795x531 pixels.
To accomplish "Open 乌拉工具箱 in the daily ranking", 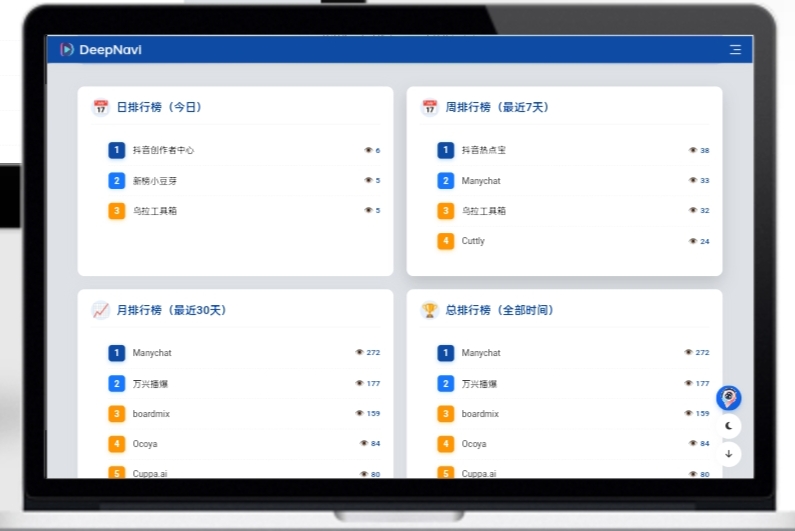I will (x=155, y=210).
